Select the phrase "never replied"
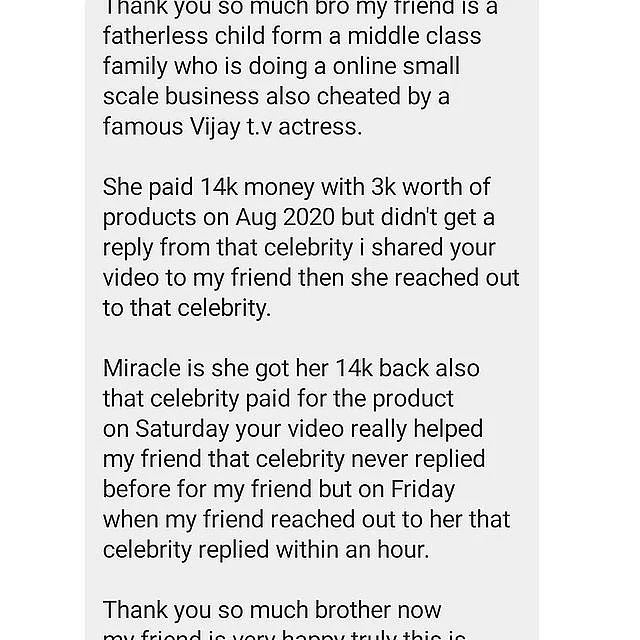The width and height of the screenshot is (640, 640). [x=418, y=459]
